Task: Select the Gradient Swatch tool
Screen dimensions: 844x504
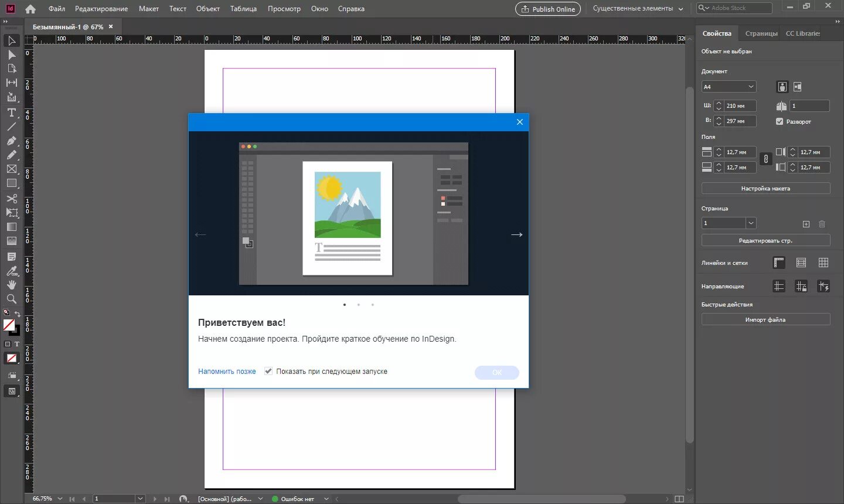Action: (11, 227)
